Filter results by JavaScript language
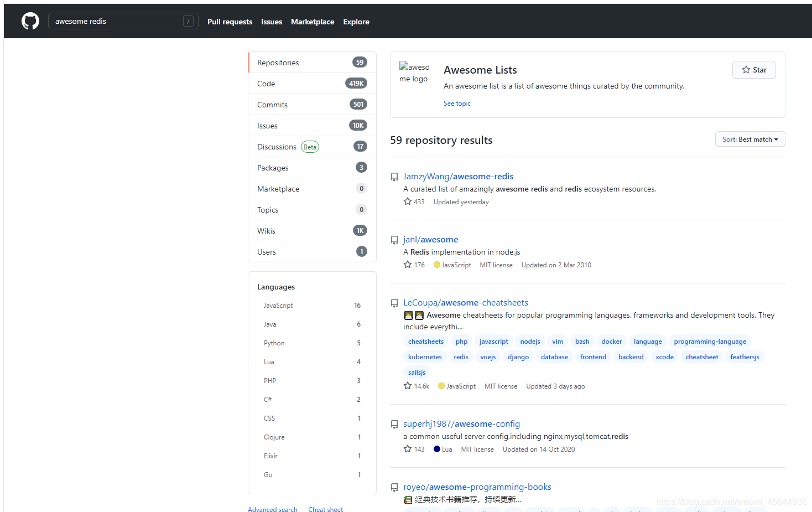 point(312,306)
